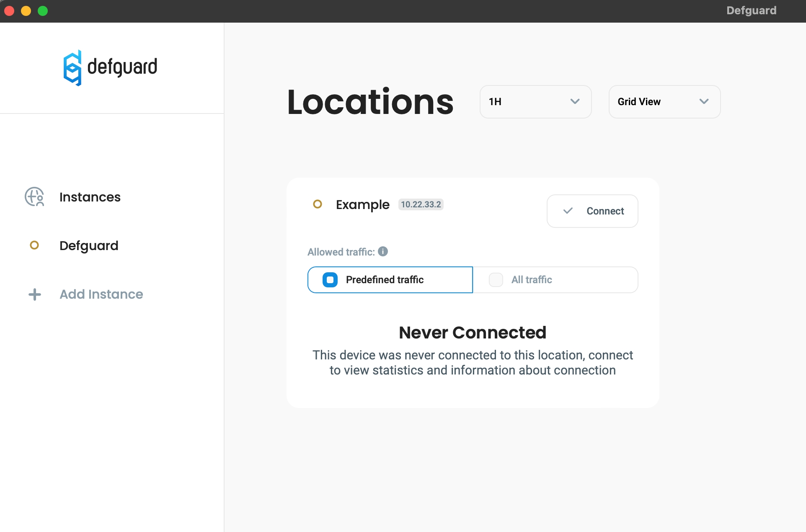
Task: Click the plus icon beside Add Instance
Action: pos(35,294)
